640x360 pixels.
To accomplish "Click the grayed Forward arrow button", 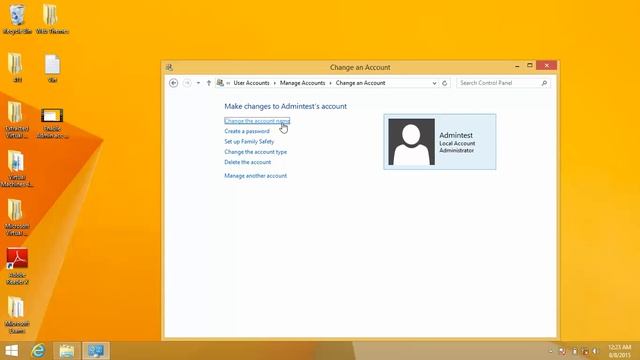I will pos(187,83).
